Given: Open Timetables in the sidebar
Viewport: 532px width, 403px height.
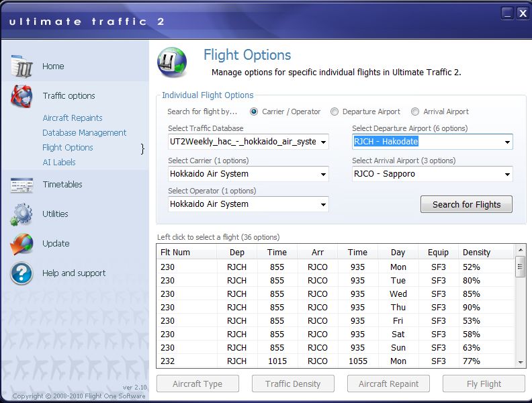Looking at the screenshot, I should (x=62, y=185).
